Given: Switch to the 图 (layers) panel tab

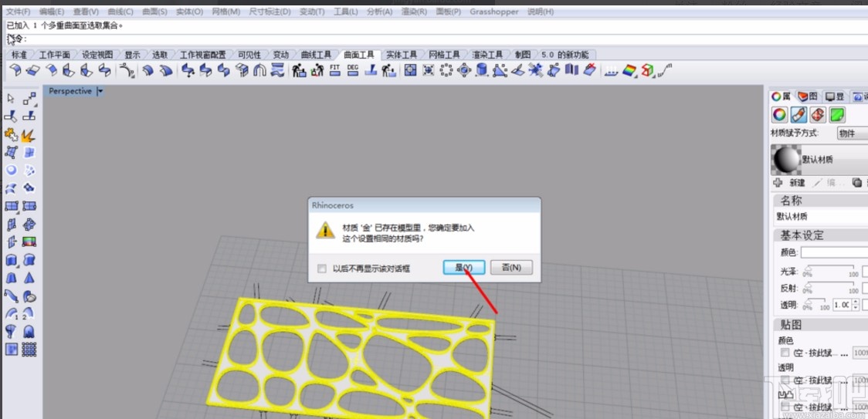Looking at the screenshot, I should (x=808, y=96).
